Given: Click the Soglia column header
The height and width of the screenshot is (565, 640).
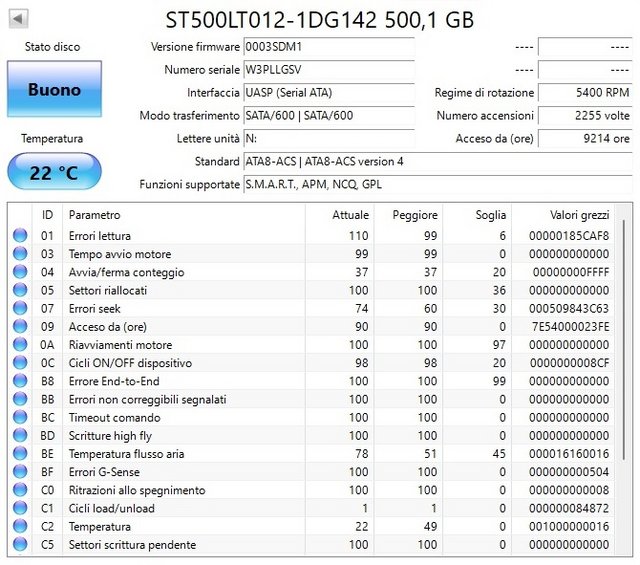Looking at the screenshot, I should pos(477,215).
